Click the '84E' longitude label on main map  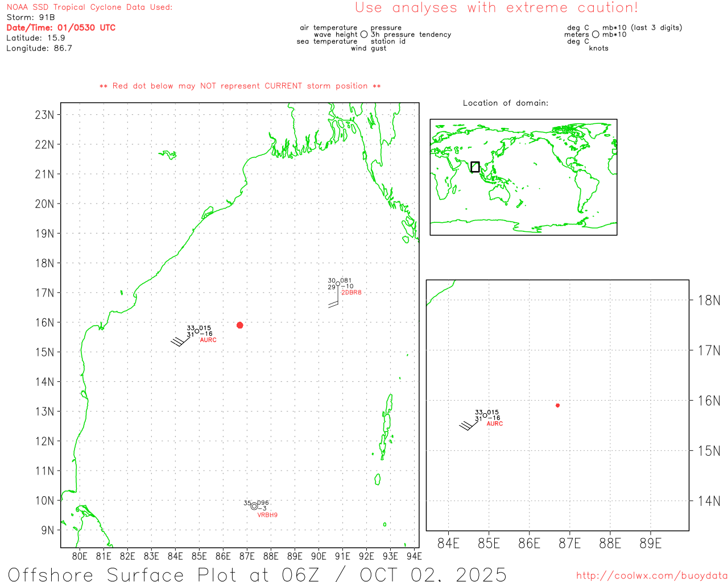coord(175,556)
